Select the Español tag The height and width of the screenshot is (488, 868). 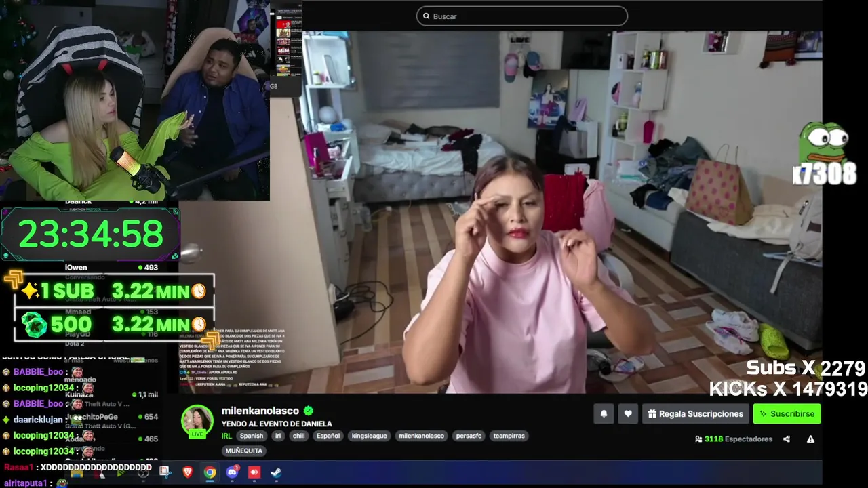pos(328,436)
